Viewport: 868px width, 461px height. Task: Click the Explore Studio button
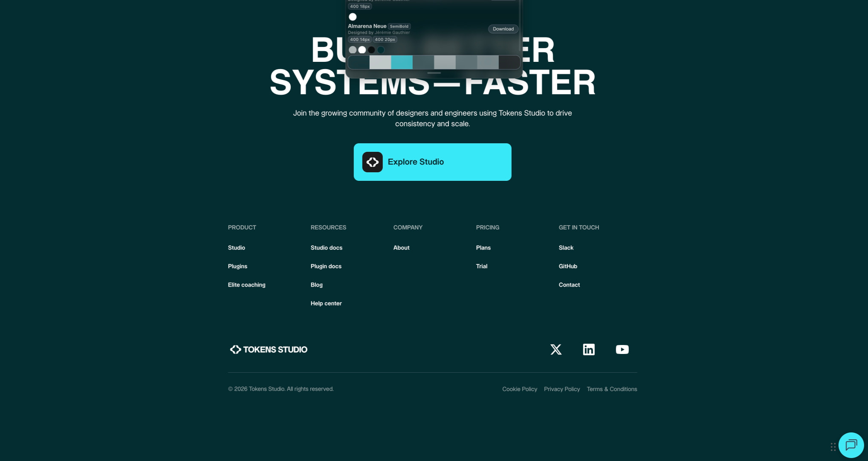[x=432, y=162]
